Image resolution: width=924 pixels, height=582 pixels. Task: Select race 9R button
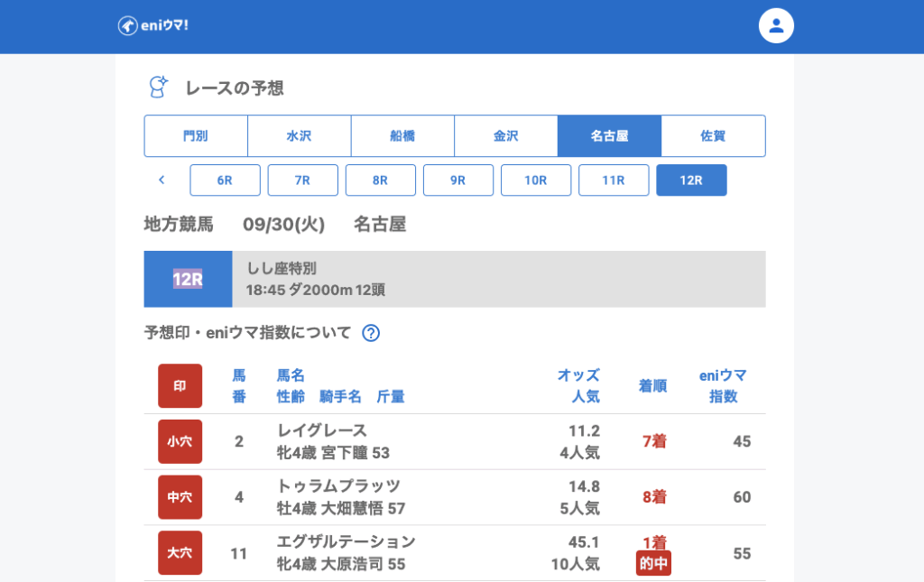[457, 180]
